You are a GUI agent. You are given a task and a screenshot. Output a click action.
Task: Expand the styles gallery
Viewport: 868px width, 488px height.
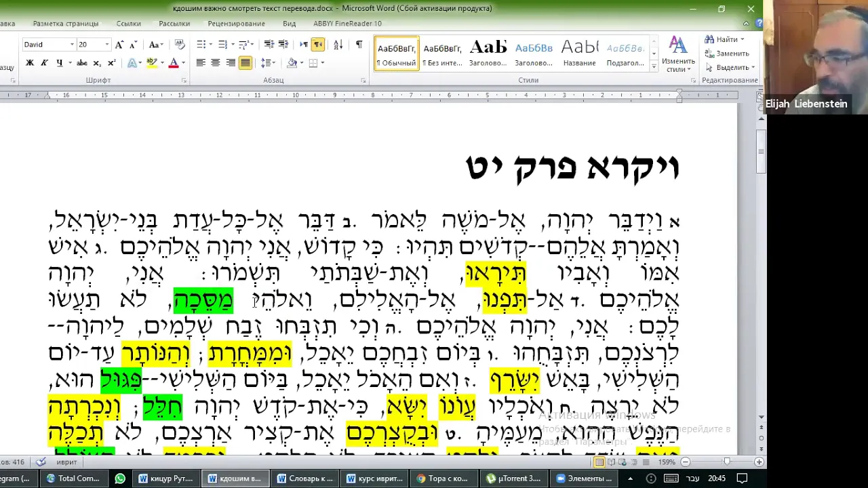[x=654, y=65]
